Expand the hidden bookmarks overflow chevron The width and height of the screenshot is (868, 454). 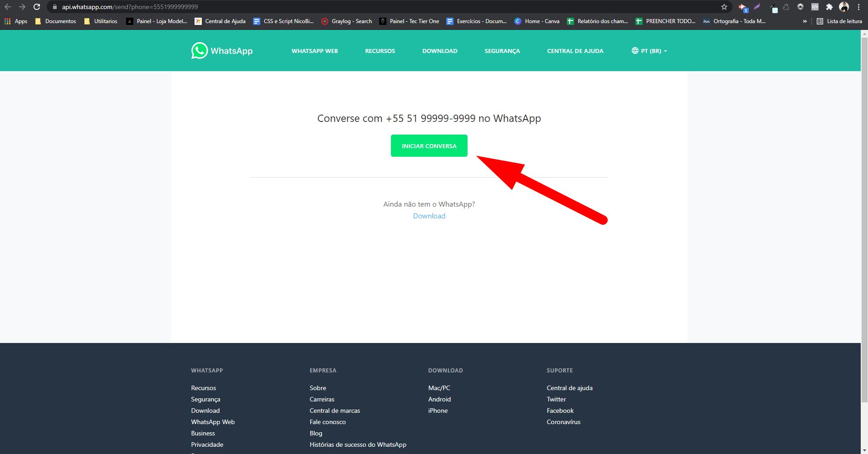tap(805, 21)
